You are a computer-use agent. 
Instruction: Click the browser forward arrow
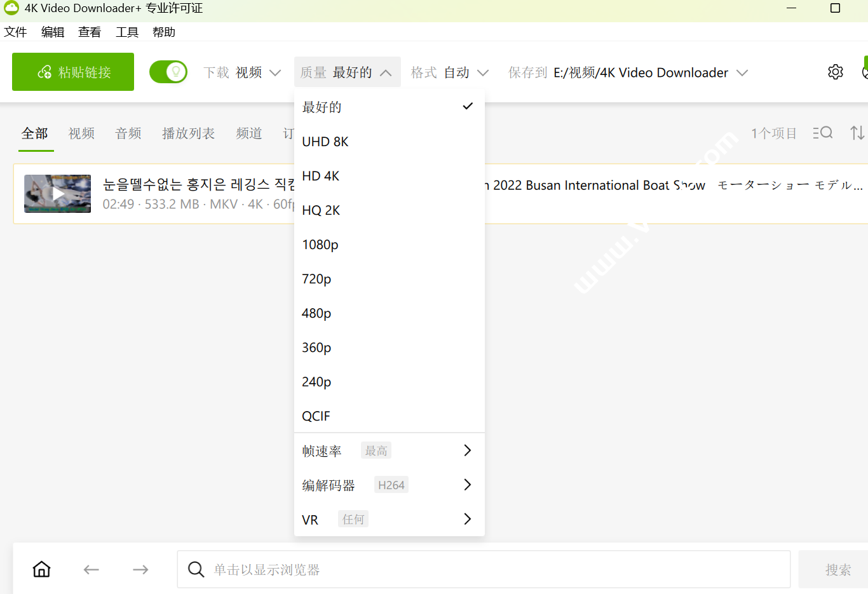point(140,570)
